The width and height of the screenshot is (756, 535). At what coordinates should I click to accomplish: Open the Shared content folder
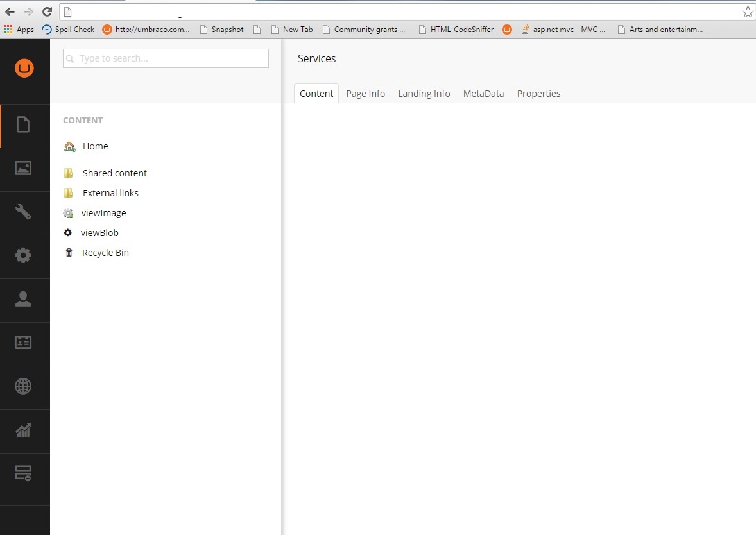click(x=114, y=173)
